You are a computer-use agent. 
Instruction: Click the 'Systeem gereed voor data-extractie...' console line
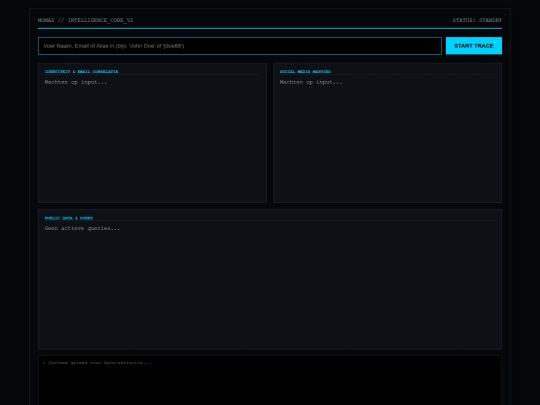click(97, 363)
